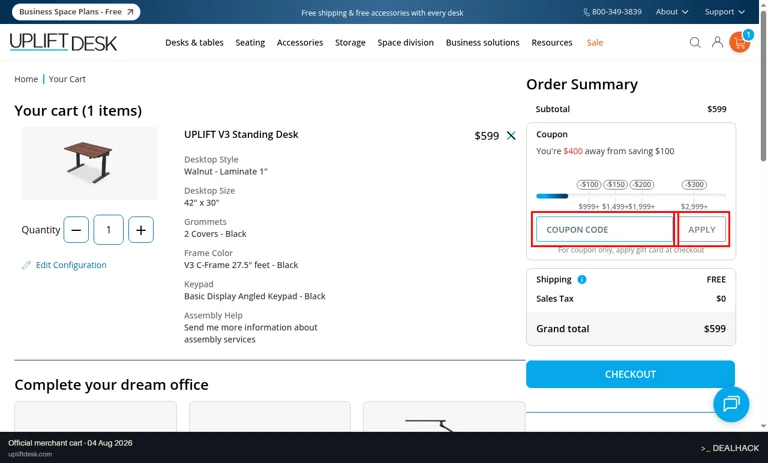Open Business solutions menu
The width and height of the screenshot is (768, 463).
coord(482,43)
